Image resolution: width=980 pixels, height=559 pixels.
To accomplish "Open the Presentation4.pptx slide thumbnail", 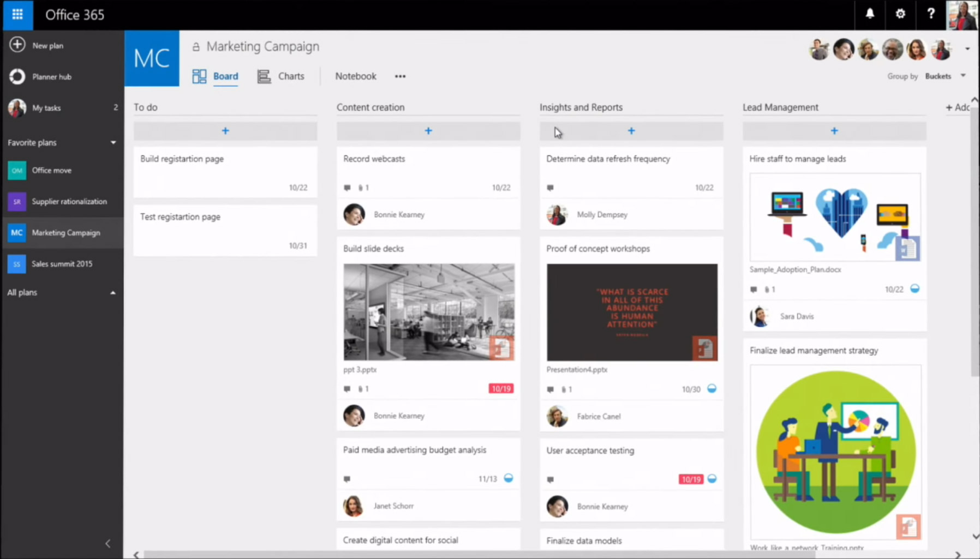I will tap(632, 312).
